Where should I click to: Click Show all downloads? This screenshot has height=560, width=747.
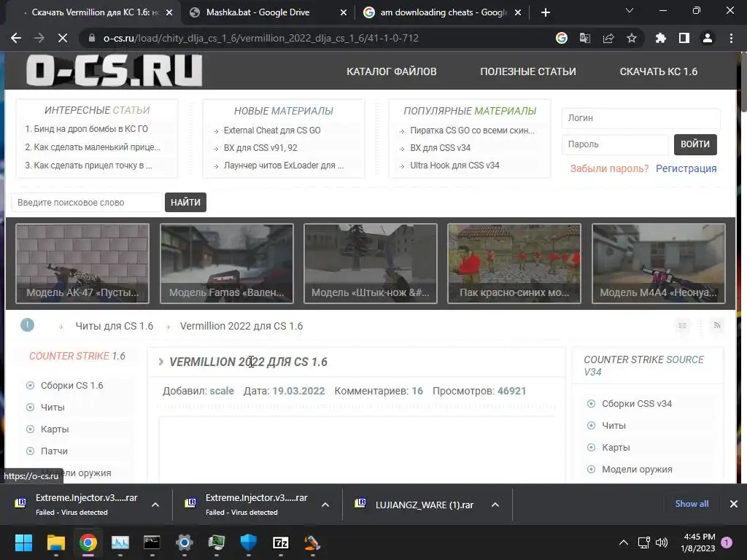[x=692, y=504]
